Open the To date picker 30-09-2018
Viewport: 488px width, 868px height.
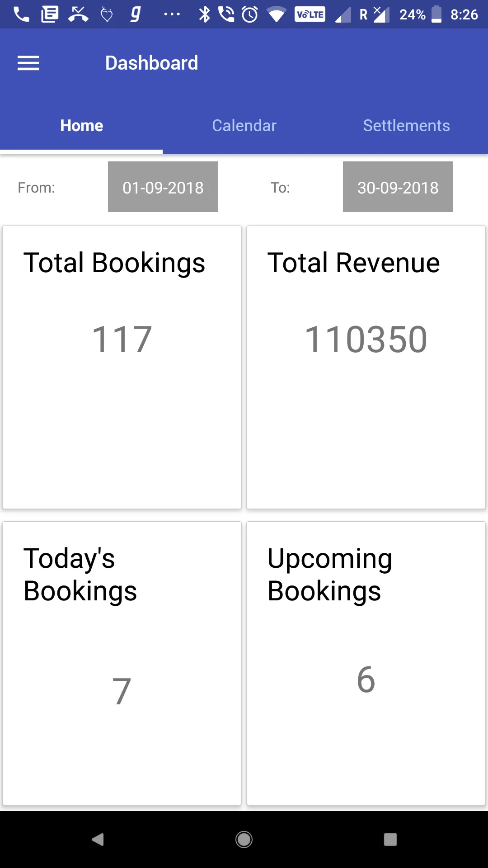point(398,187)
